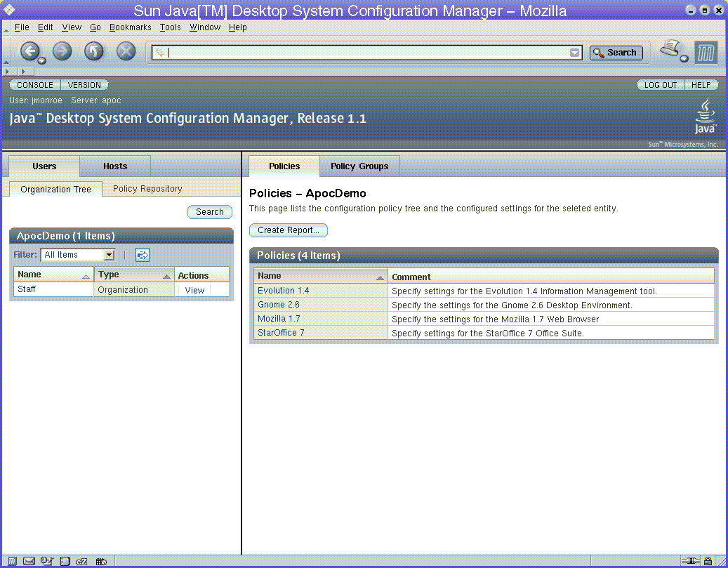Sort the Policies table by Name arrow
This screenshot has height=568, width=728.
click(x=380, y=278)
